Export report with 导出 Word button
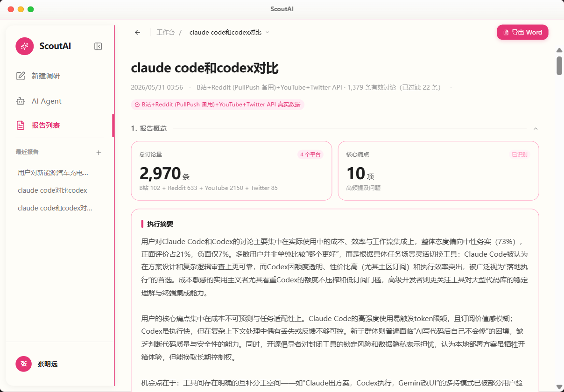 click(522, 32)
